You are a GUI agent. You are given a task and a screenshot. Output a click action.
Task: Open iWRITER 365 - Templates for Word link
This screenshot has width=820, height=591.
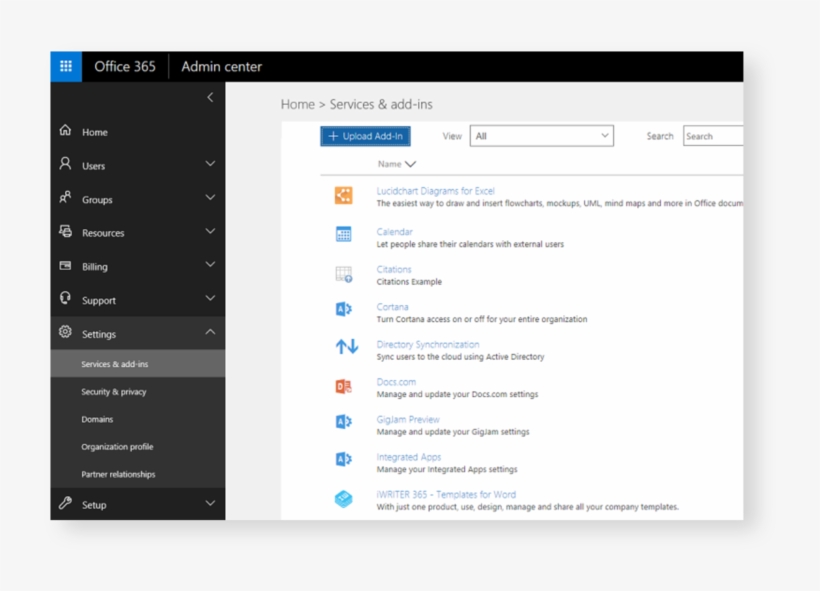tap(446, 494)
